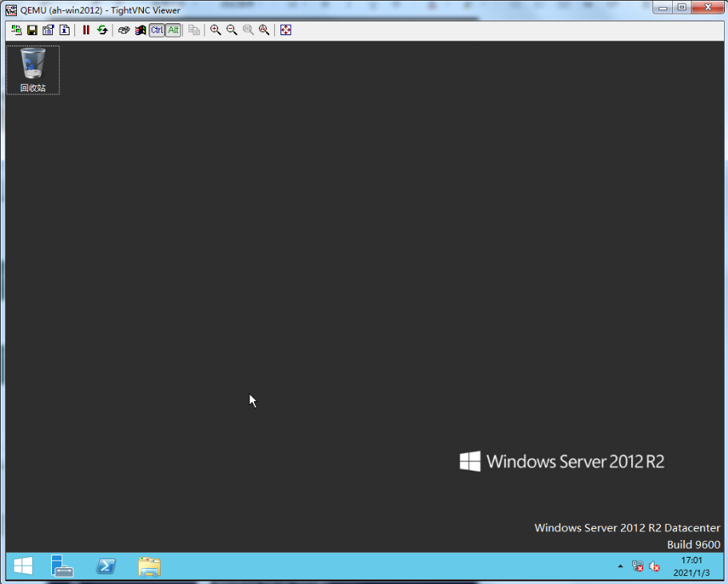Open PowerShell from the remote taskbar
728x584 pixels.
click(105, 566)
